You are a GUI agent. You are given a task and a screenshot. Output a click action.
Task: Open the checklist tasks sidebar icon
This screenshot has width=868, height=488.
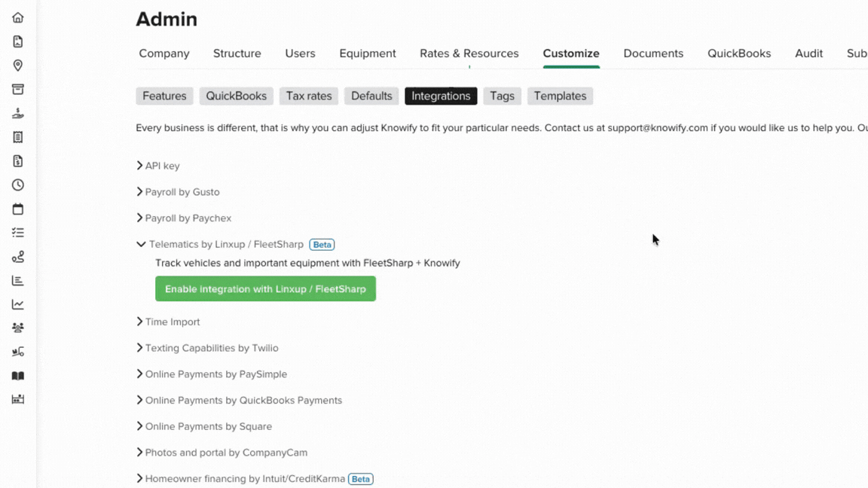click(18, 233)
